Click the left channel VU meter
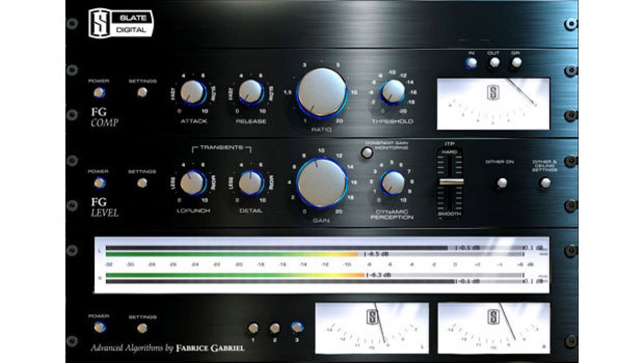 [372, 328]
